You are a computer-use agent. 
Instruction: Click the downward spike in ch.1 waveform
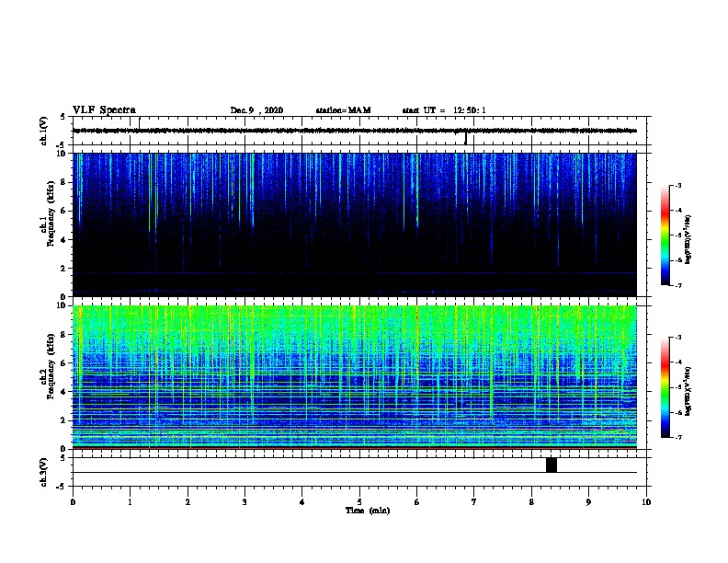coord(466,138)
